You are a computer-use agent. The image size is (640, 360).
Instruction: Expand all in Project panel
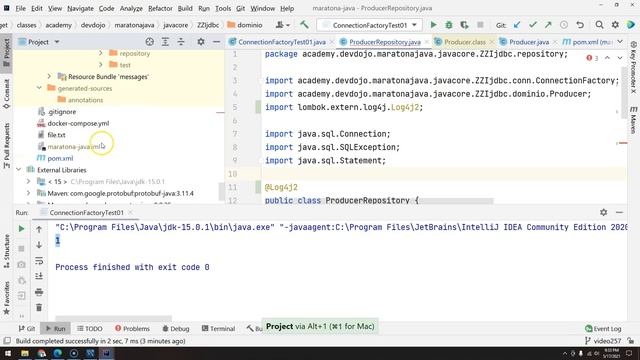(165, 42)
